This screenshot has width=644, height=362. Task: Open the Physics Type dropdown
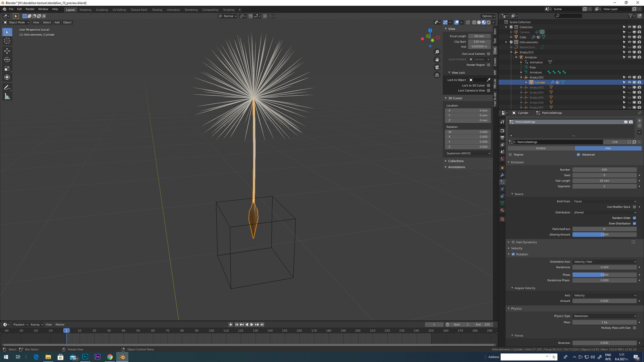(604, 316)
